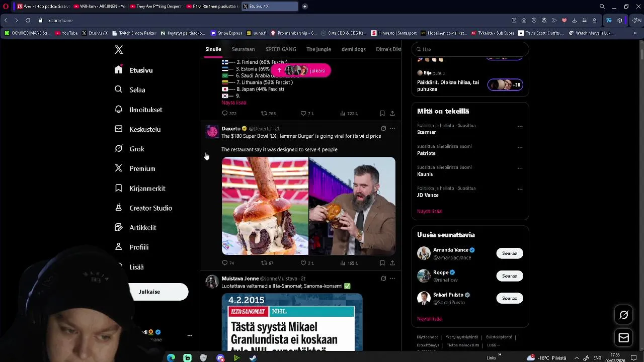Share Dexerto's burger post
The image size is (644, 362).
point(392,263)
